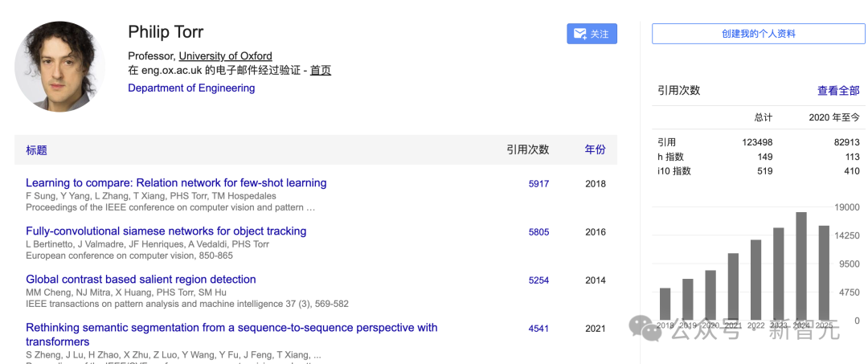The height and width of the screenshot is (364, 868).
Task: Click the 创建我的个人资料 button
Action: [x=759, y=34]
